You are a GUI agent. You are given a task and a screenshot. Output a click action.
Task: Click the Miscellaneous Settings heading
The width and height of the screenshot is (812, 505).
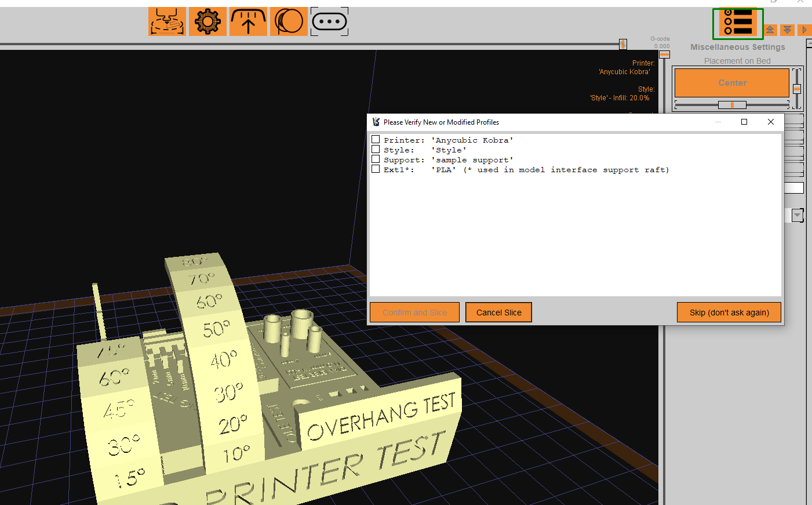pyautogui.click(x=737, y=47)
